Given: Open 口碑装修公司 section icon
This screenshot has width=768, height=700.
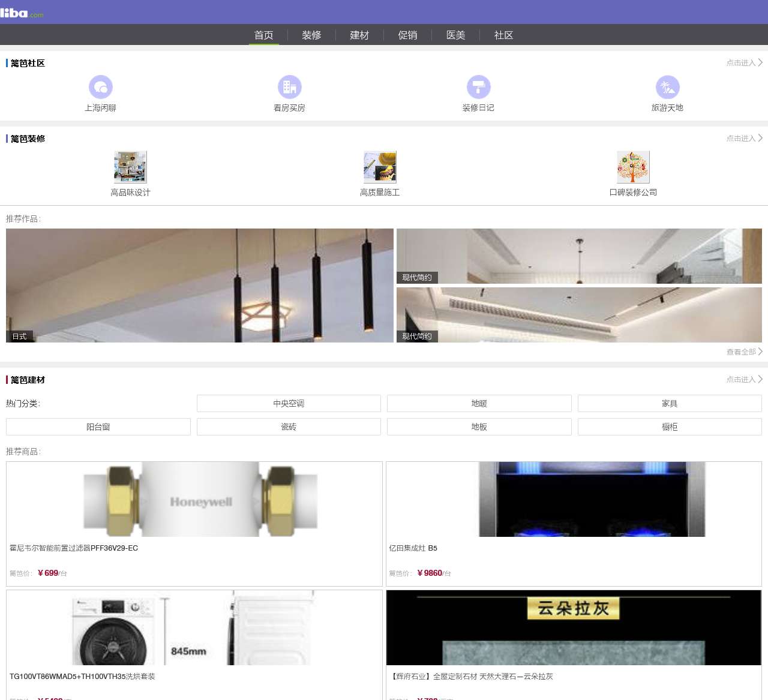Looking at the screenshot, I should (633, 167).
